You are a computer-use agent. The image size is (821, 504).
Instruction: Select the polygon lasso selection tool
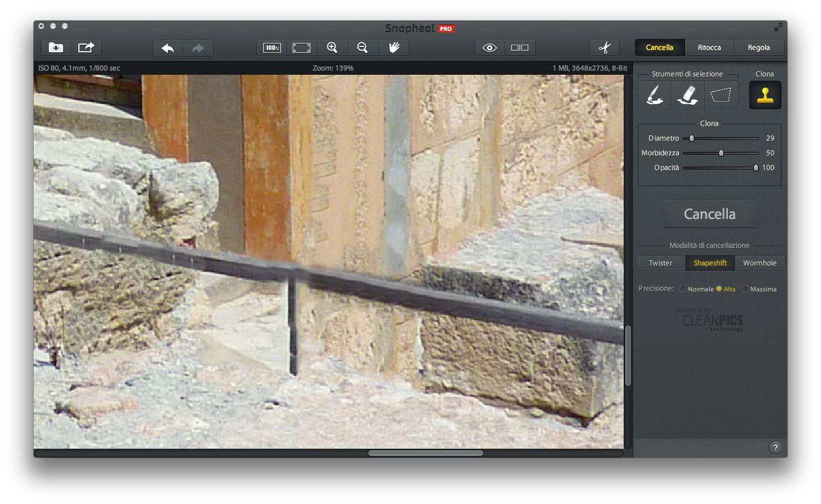721,95
